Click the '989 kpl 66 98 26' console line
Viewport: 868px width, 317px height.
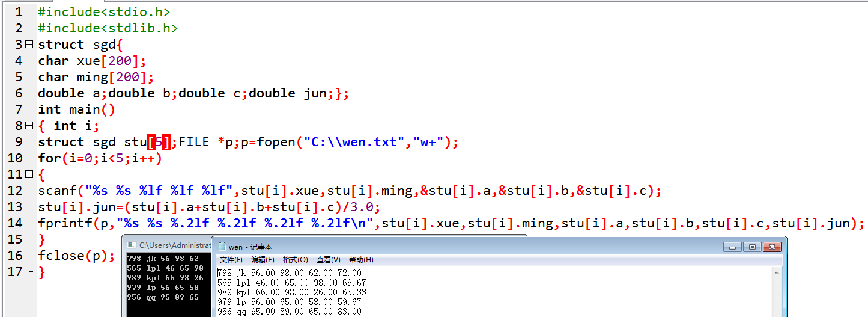165,278
